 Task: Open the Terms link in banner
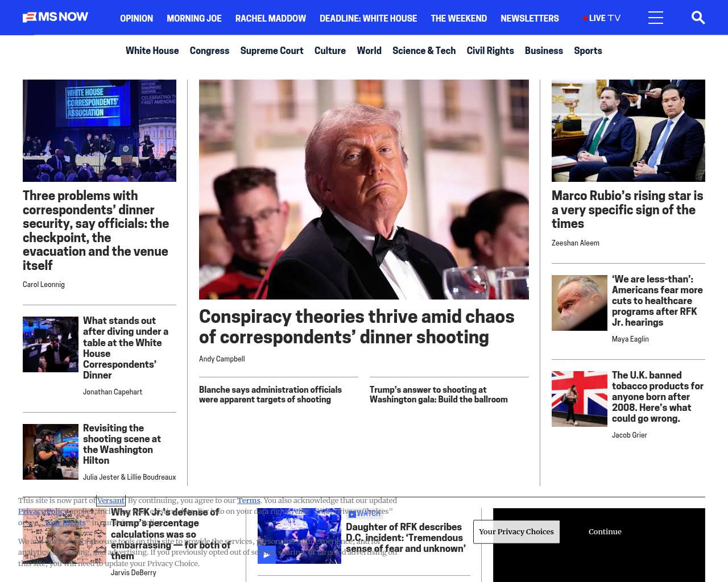[249, 501]
